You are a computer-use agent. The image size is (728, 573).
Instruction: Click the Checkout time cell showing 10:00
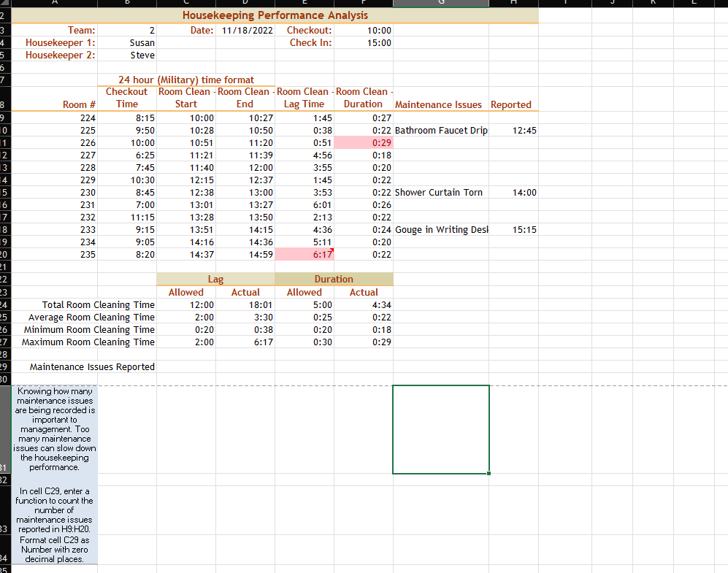pos(363,30)
